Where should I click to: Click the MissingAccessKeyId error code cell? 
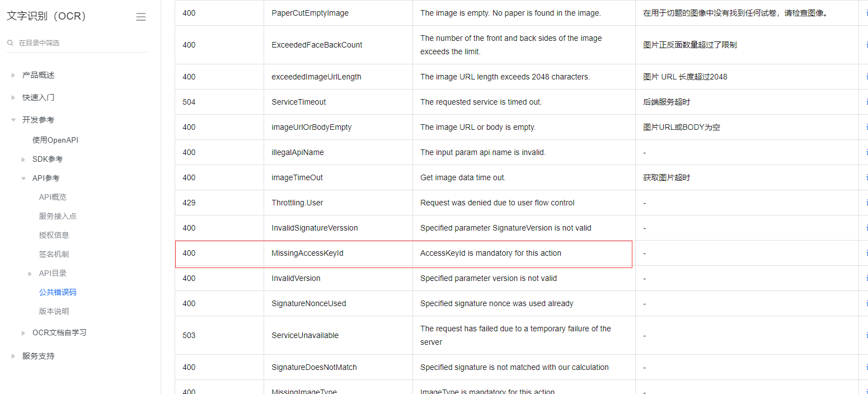pos(307,253)
